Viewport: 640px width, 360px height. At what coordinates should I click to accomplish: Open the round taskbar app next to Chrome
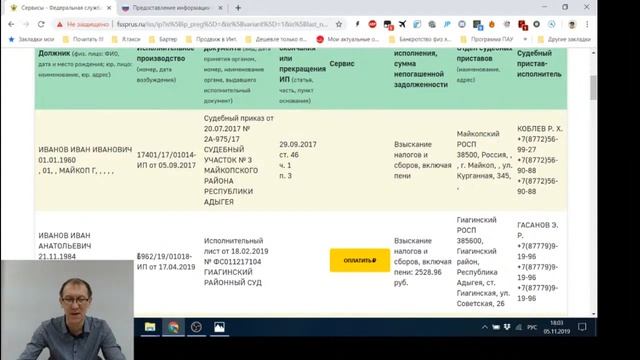coord(196,327)
